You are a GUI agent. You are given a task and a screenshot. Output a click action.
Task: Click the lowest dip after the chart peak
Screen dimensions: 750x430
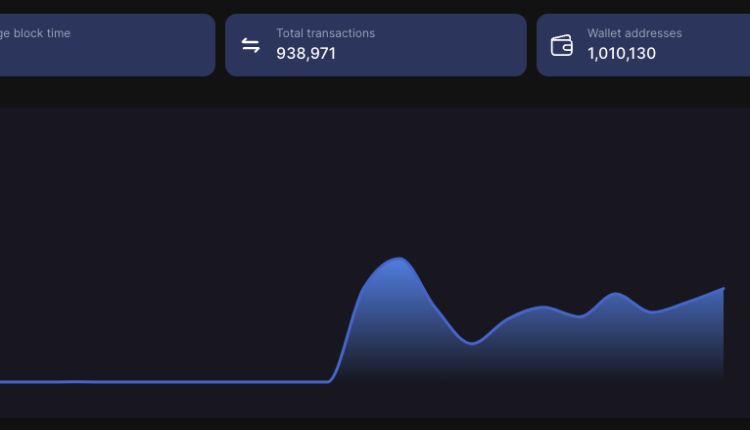(x=473, y=343)
